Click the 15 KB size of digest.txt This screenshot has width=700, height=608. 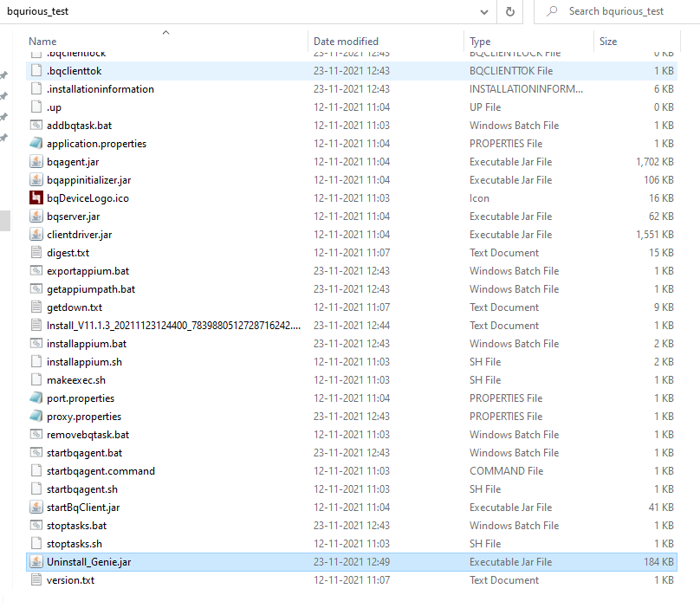pyautogui.click(x=661, y=253)
